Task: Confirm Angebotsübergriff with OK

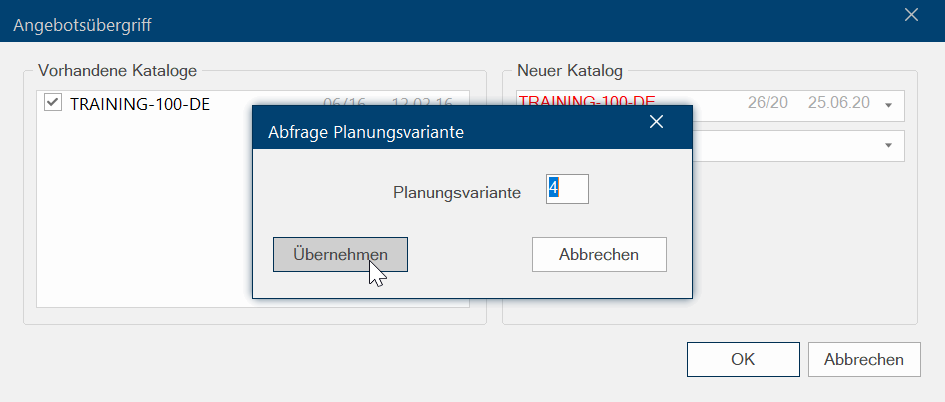Action: 743,360
